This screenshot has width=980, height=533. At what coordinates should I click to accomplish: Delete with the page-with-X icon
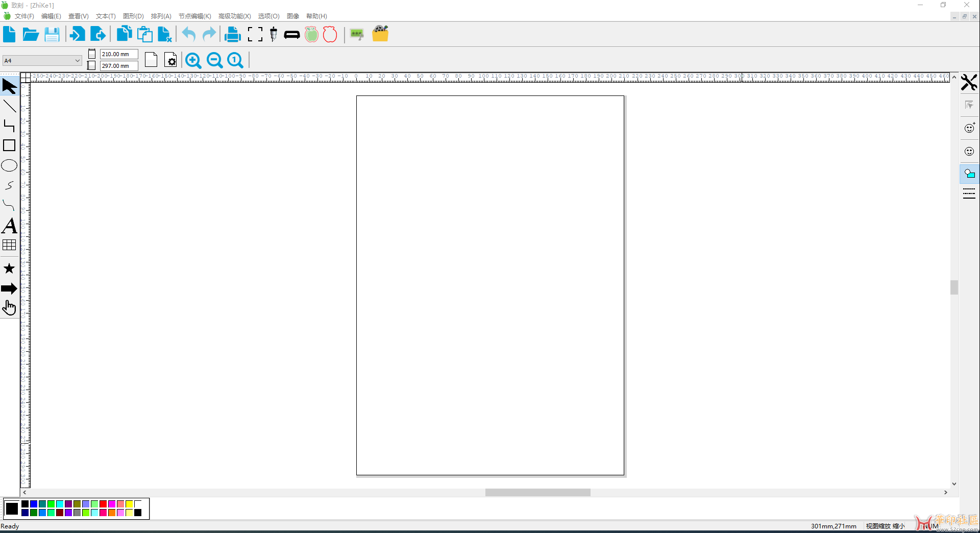(x=164, y=34)
